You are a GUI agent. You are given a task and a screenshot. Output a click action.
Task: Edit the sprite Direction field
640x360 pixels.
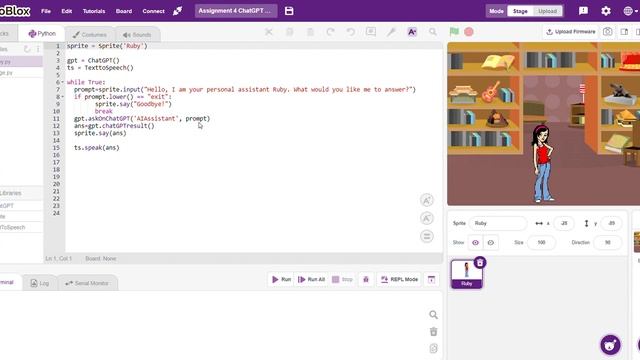pos(607,242)
